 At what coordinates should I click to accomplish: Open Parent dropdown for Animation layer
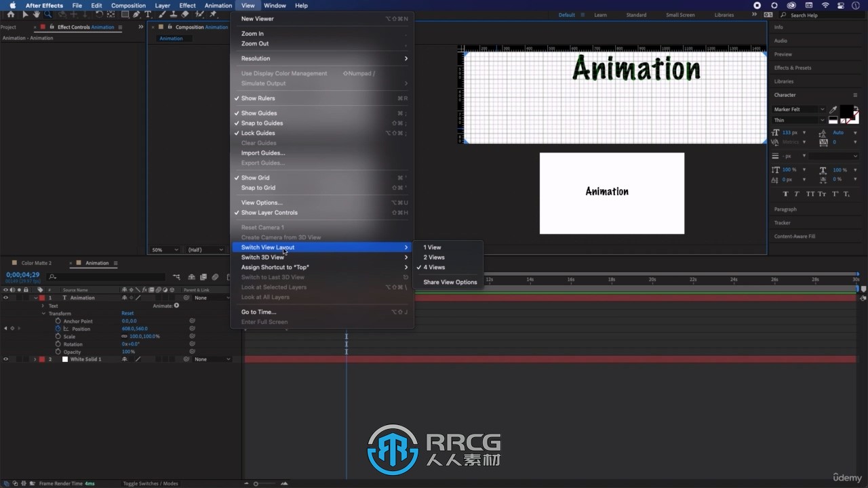(x=212, y=298)
